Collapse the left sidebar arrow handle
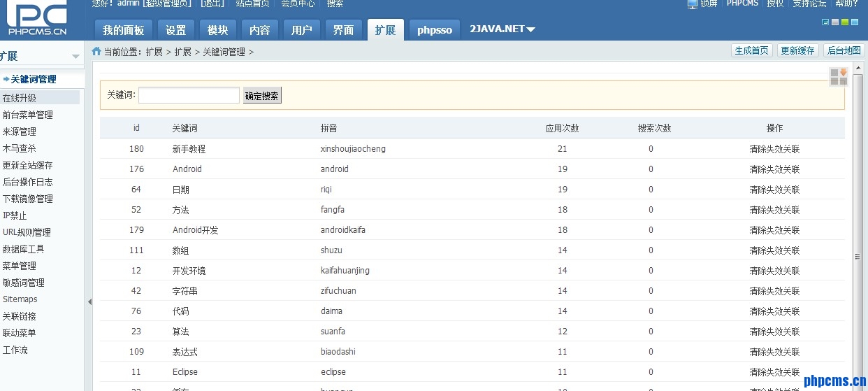Image resolution: width=868 pixels, height=391 pixels. click(89, 301)
